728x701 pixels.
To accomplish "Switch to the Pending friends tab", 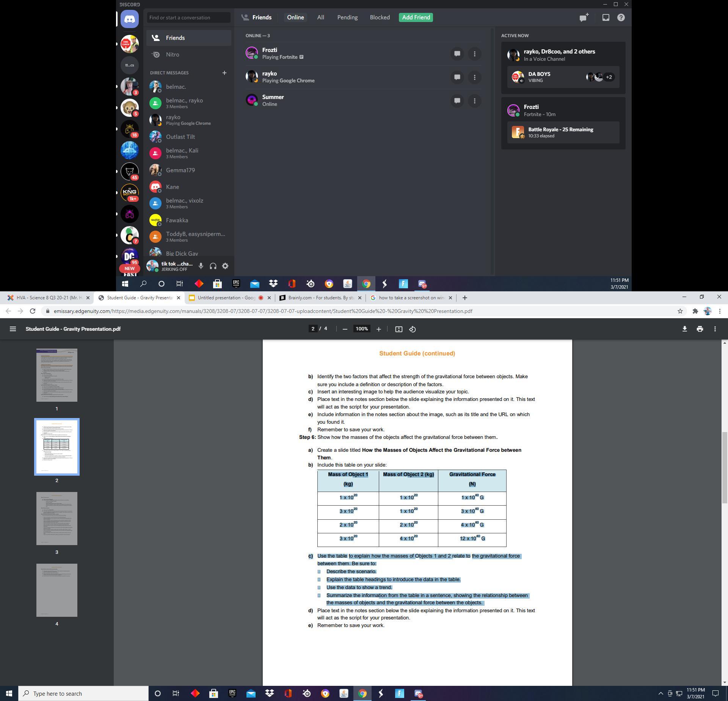I will (x=347, y=17).
